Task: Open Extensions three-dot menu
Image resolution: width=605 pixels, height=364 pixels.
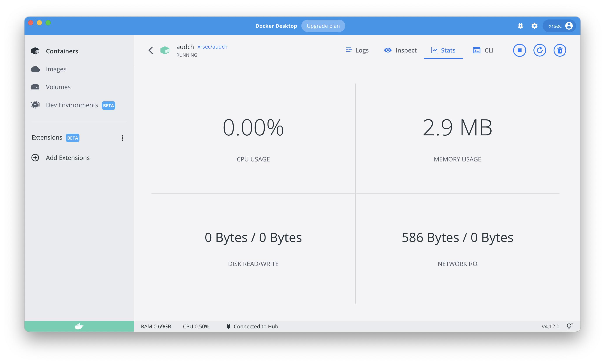Action: [x=122, y=138]
